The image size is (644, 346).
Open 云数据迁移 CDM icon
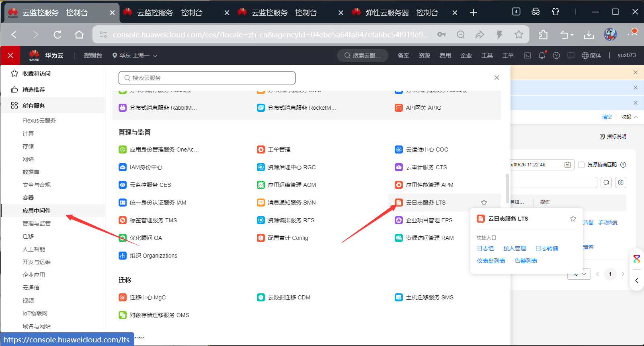(261, 297)
